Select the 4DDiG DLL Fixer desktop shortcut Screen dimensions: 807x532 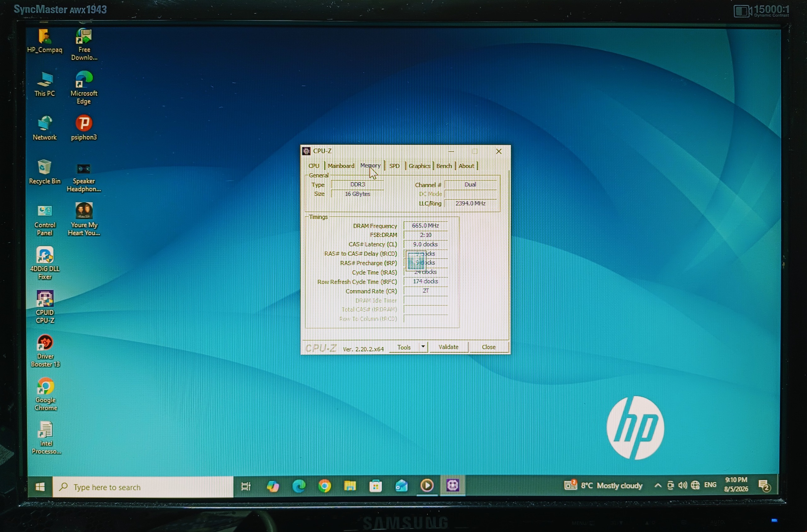45,263
